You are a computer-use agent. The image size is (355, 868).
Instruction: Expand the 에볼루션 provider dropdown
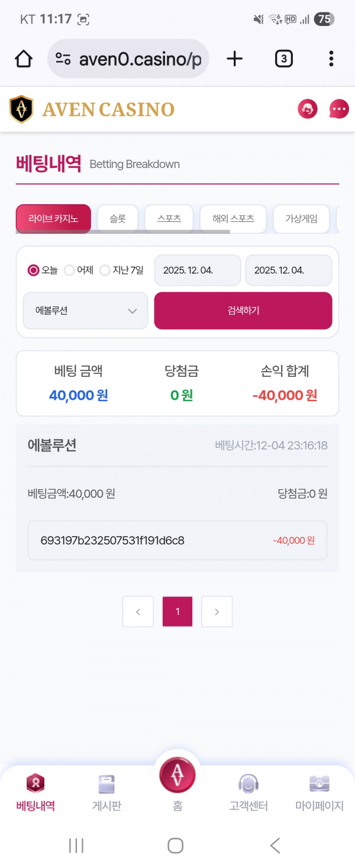85,311
